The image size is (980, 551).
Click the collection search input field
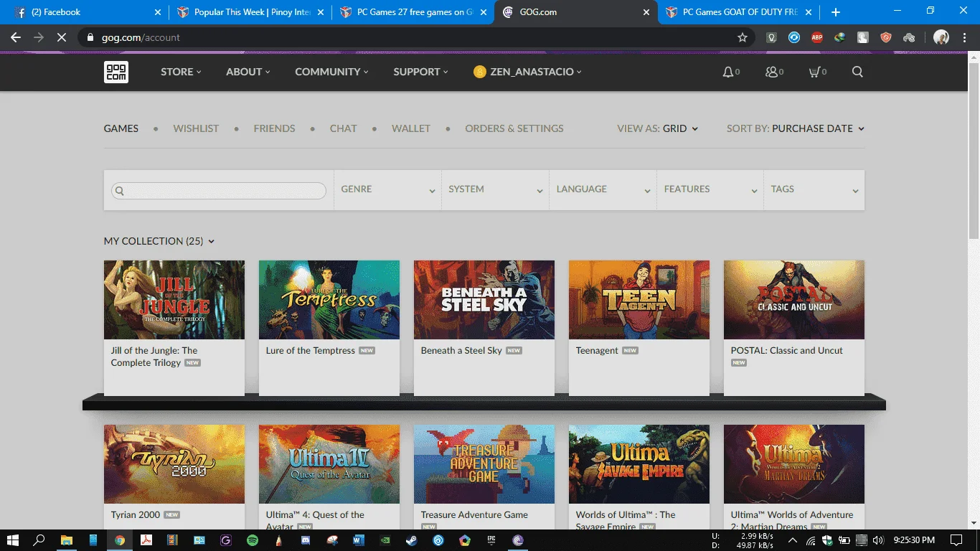point(219,191)
